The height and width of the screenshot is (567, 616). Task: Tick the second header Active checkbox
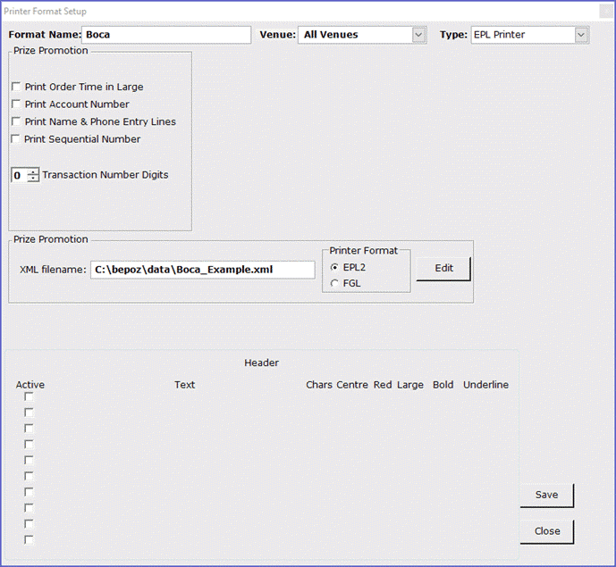tap(29, 412)
